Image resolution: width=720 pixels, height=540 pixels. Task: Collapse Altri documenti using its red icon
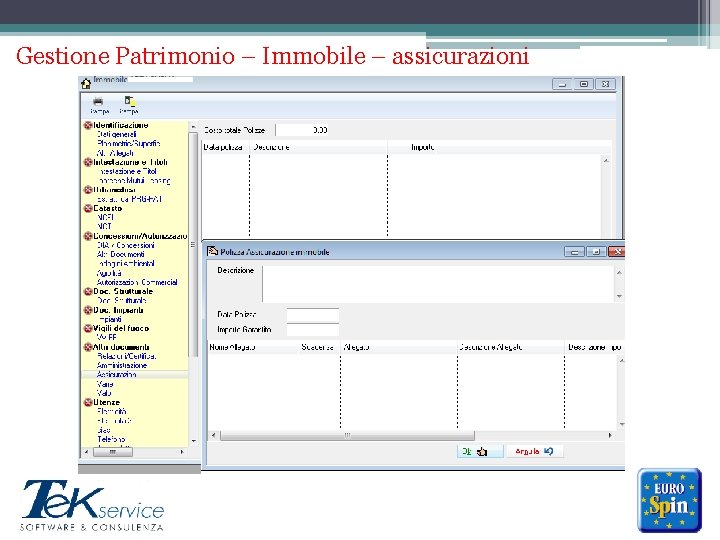coord(88,347)
